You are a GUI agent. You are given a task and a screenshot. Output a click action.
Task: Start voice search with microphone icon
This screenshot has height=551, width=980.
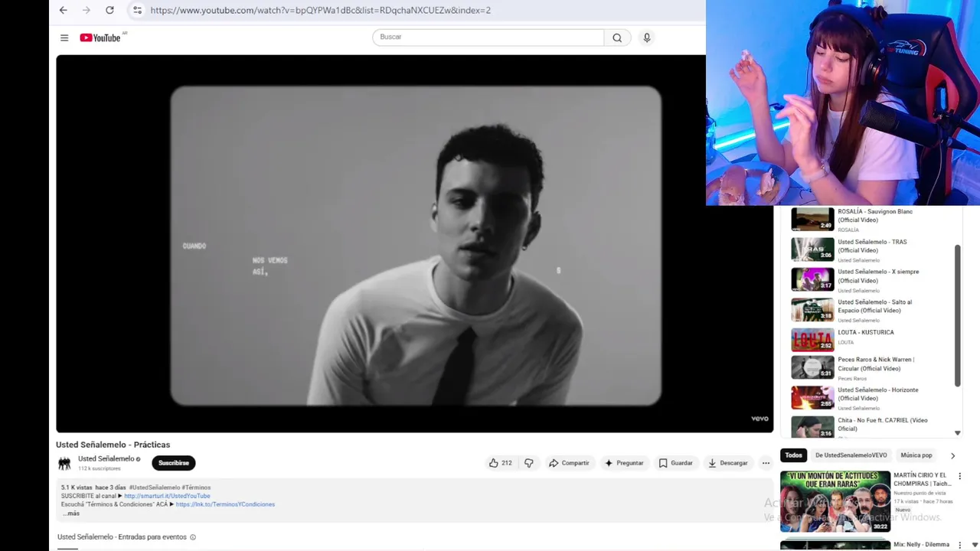point(647,37)
